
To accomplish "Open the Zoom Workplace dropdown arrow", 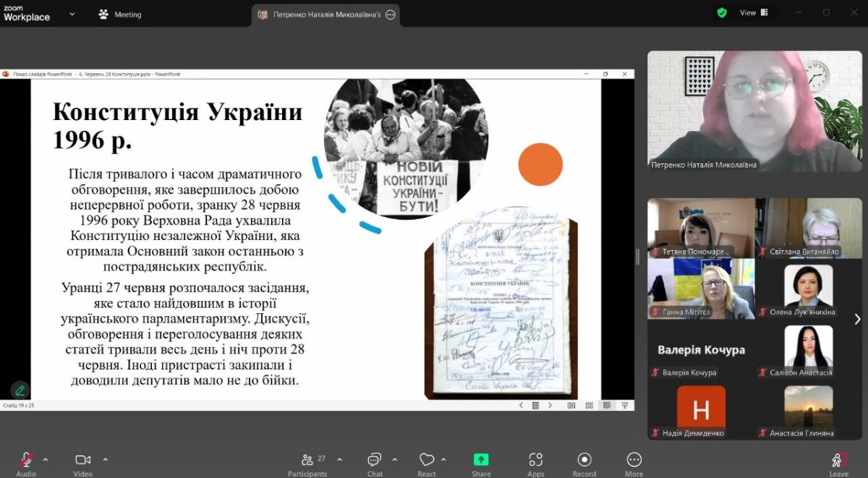I will [x=72, y=14].
